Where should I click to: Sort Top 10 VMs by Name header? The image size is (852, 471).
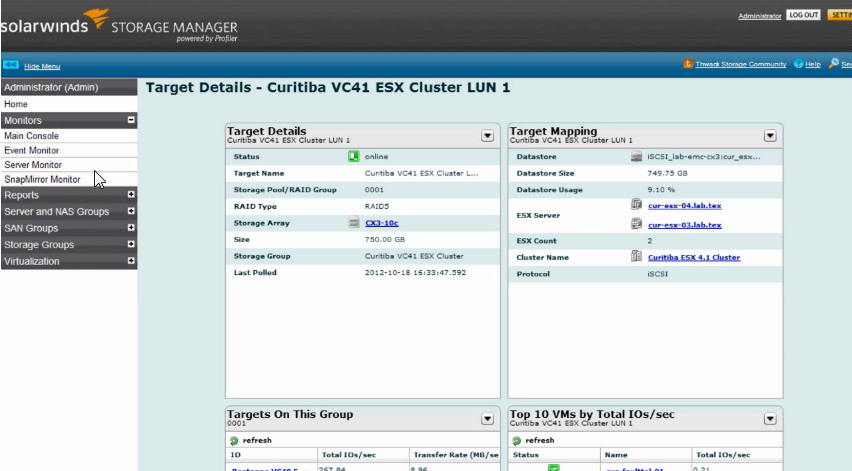tap(646, 455)
